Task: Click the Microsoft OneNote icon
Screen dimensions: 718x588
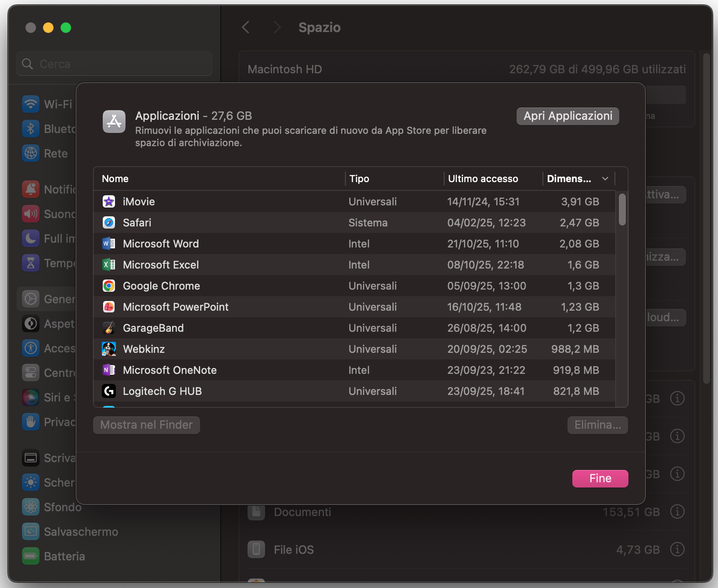Action: coord(108,370)
